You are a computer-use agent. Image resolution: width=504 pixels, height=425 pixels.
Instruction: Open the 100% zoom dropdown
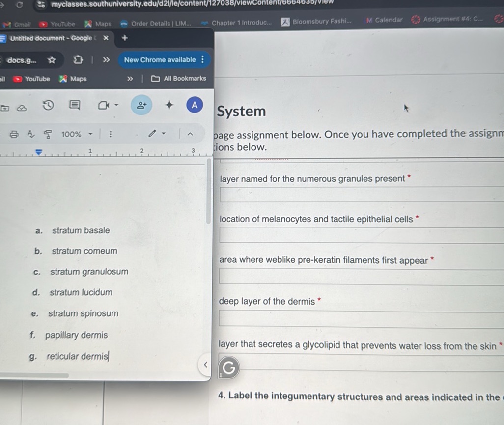point(77,134)
